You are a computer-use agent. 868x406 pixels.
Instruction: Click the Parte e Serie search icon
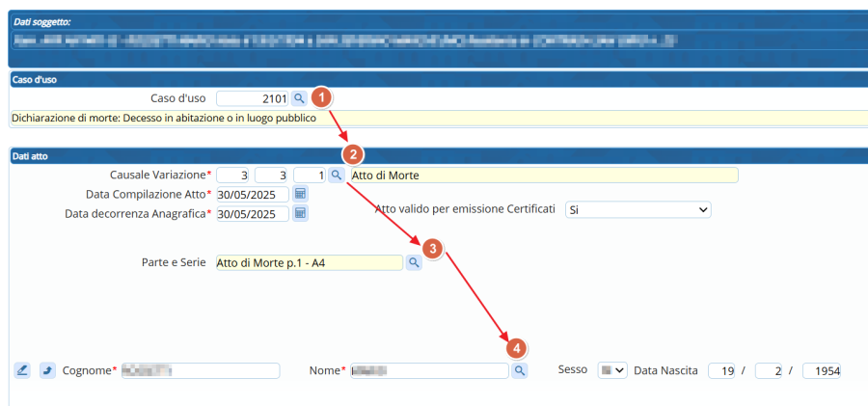414,262
